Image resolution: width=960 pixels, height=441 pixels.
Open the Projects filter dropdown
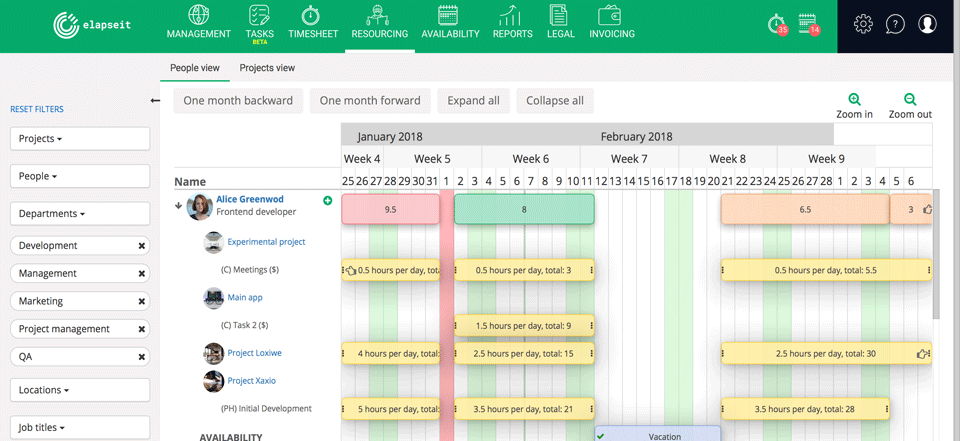80,138
